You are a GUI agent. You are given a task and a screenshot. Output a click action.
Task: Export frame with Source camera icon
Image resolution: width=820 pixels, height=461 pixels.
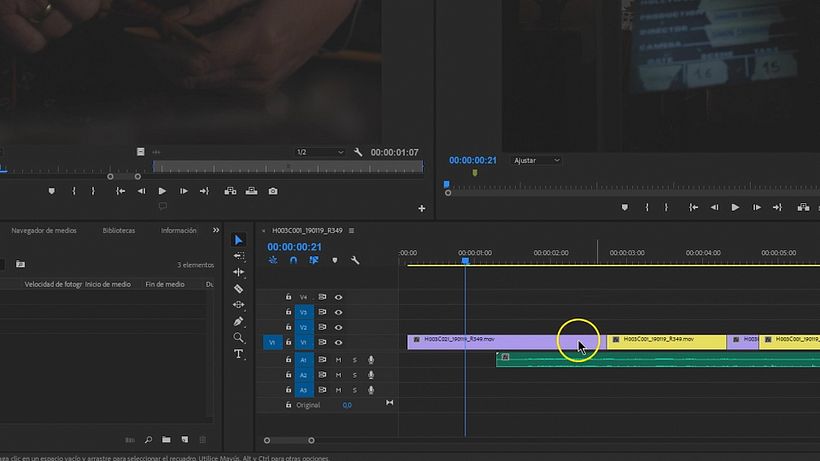coord(273,191)
